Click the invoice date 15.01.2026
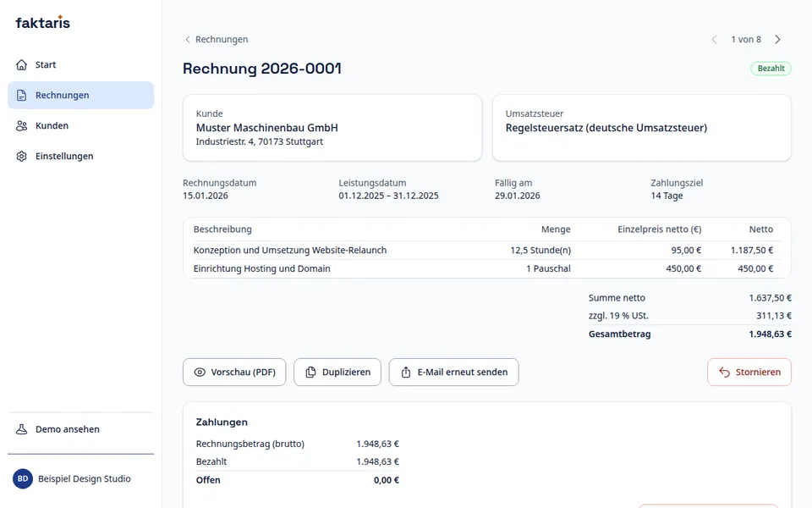 pyautogui.click(x=205, y=196)
